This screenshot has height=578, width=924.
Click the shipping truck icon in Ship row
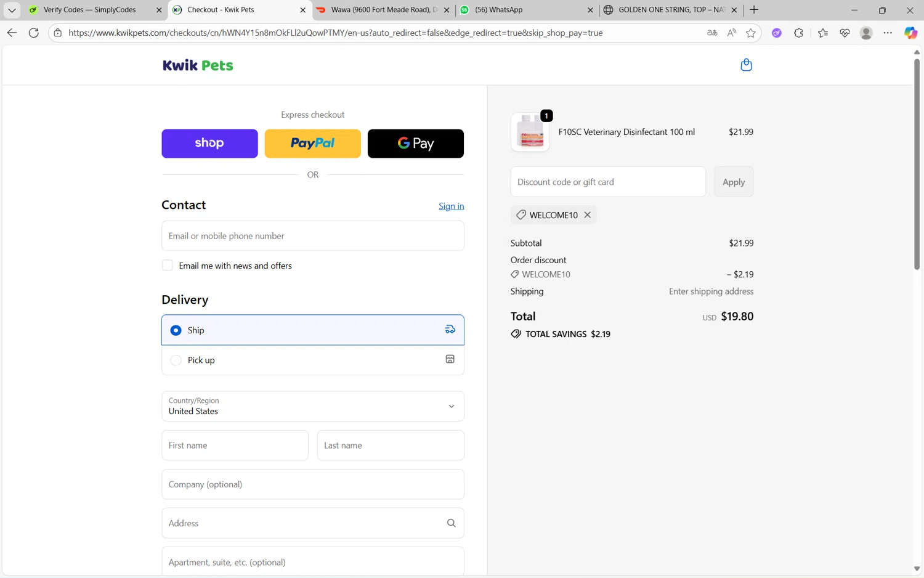[450, 330]
